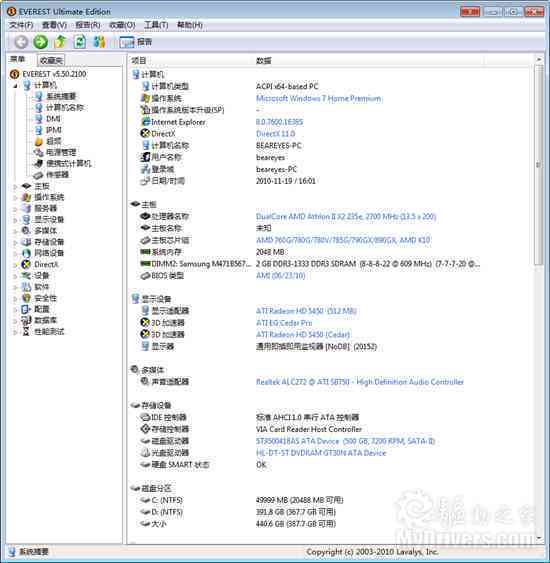Open the 报告 report toolbar button
The height and width of the screenshot is (563, 550).
(136, 42)
